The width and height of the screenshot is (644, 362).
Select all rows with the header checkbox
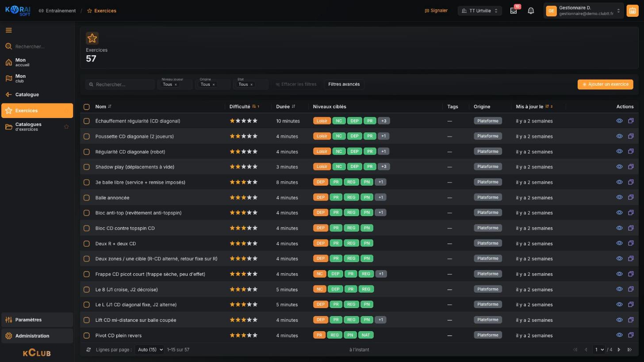[x=87, y=107]
